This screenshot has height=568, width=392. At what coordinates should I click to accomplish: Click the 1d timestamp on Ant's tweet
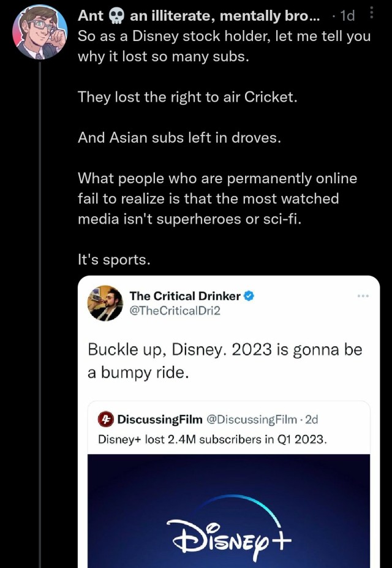pos(347,17)
